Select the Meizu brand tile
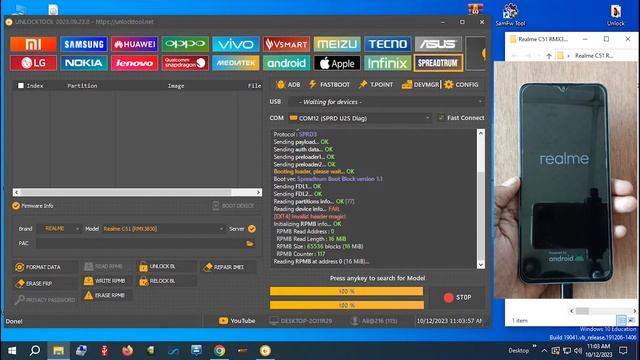The image size is (640, 360). (337, 44)
